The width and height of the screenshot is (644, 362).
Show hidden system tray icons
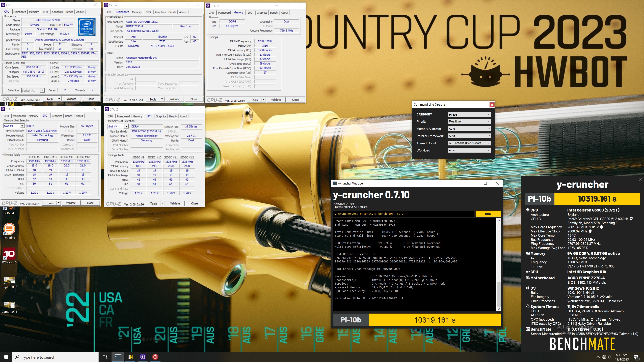click(598, 357)
